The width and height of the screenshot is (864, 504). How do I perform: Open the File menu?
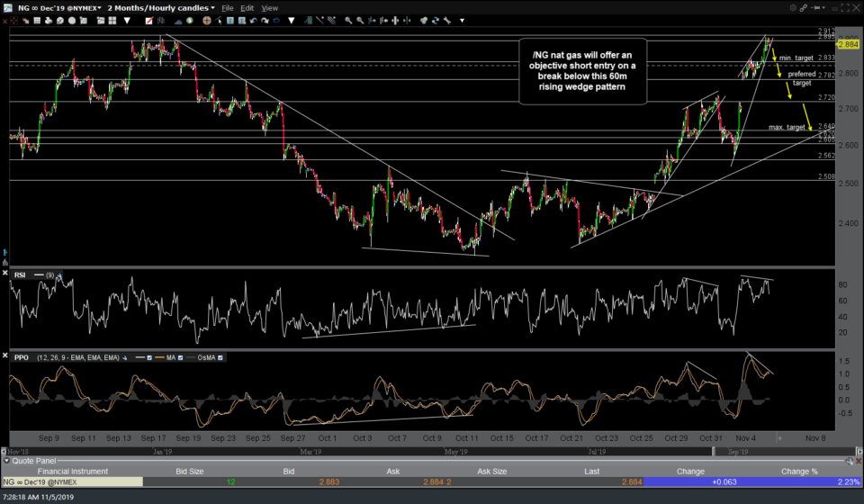(x=229, y=7)
